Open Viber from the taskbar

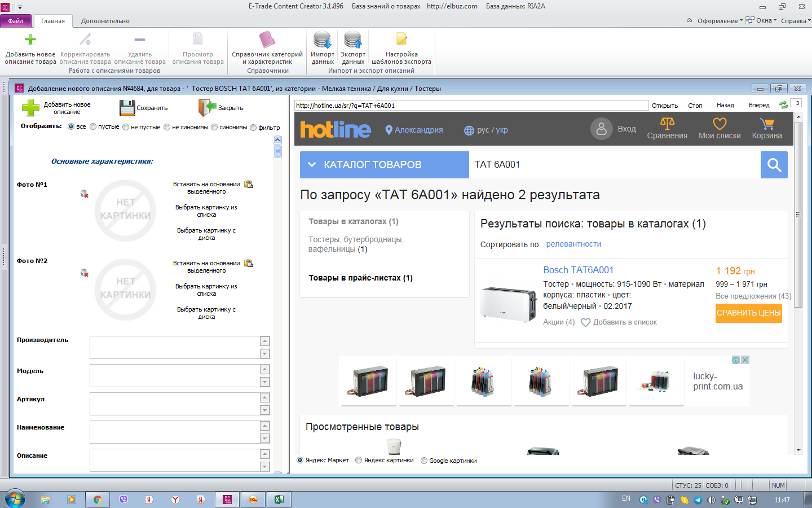pyautogui.click(x=123, y=500)
